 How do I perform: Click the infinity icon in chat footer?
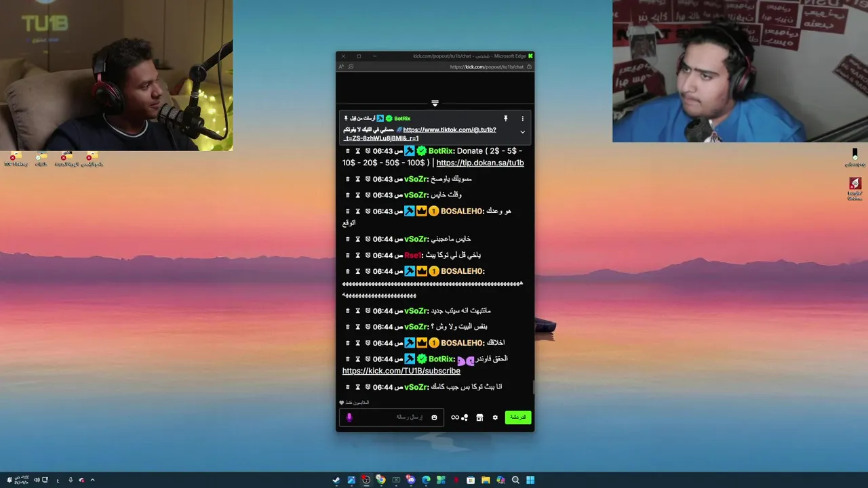[x=455, y=418]
